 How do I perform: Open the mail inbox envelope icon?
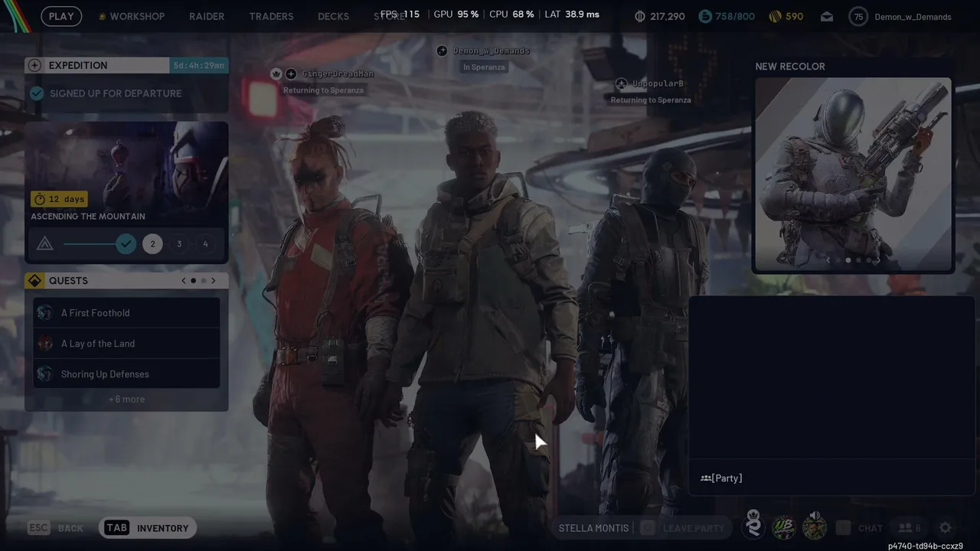click(x=827, y=16)
